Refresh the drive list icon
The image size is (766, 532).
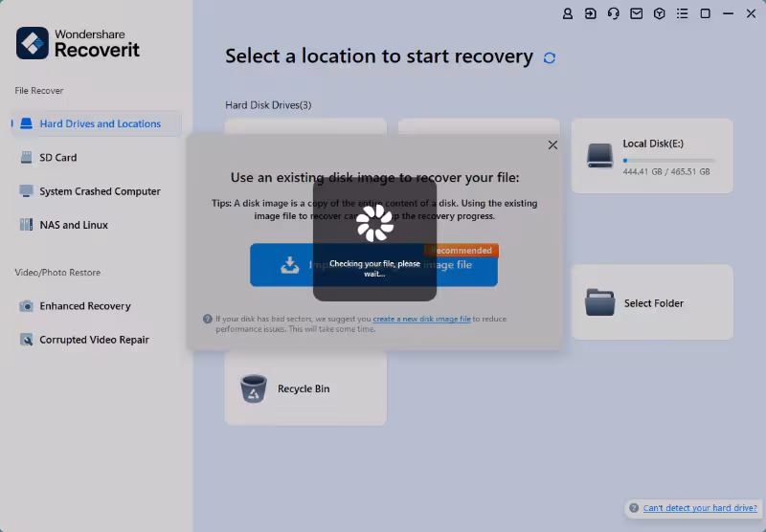[x=550, y=58]
